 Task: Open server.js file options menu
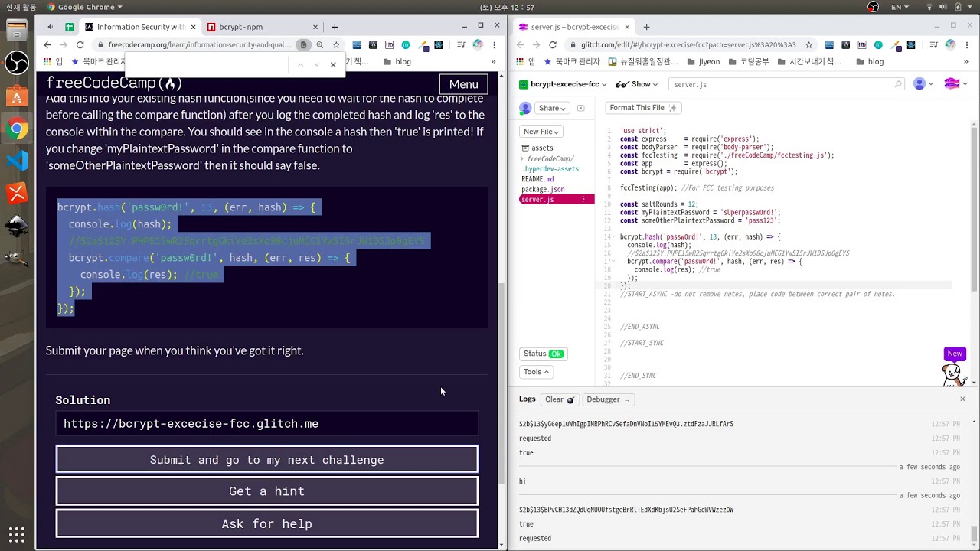coord(584,200)
